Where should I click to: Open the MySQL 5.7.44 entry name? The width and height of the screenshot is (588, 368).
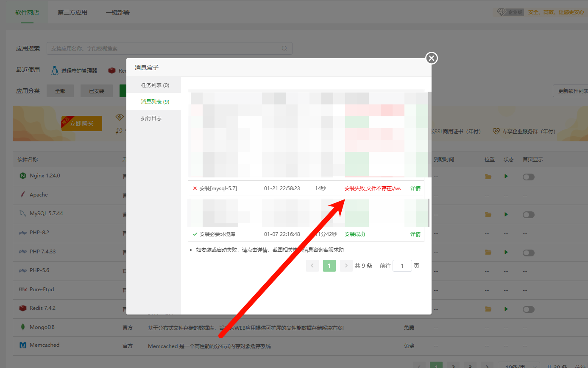46,213
